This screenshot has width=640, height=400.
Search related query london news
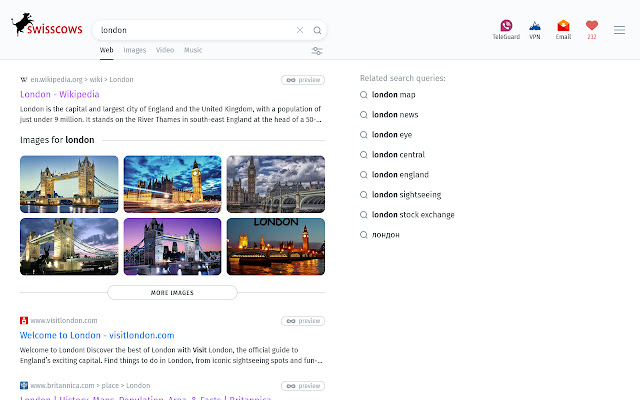click(395, 115)
